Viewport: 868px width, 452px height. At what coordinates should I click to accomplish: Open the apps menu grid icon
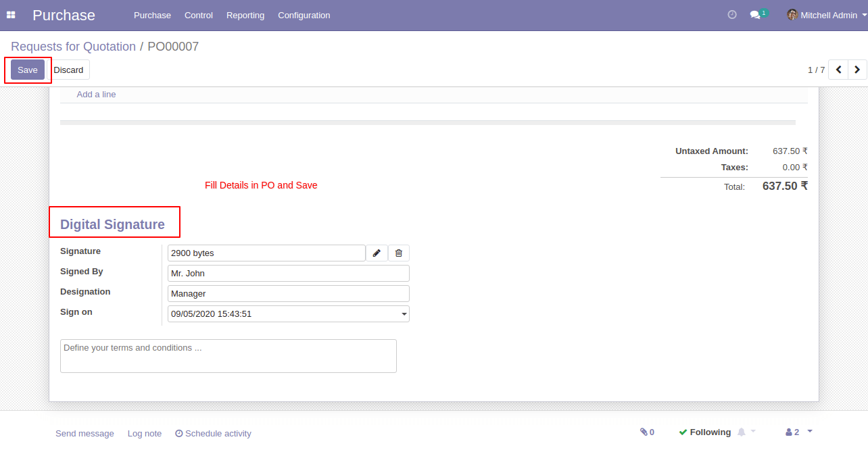[x=11, y=15]
